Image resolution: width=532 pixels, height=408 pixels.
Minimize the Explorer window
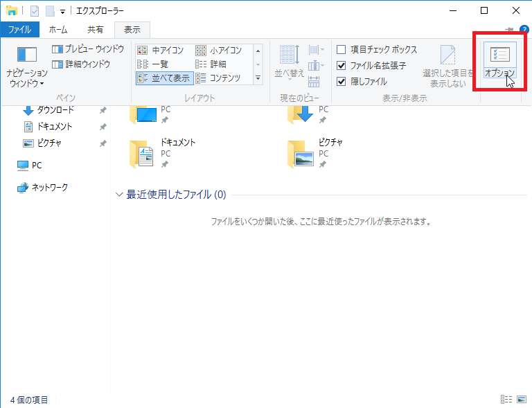pyautogui.click(x=453, y=10)
